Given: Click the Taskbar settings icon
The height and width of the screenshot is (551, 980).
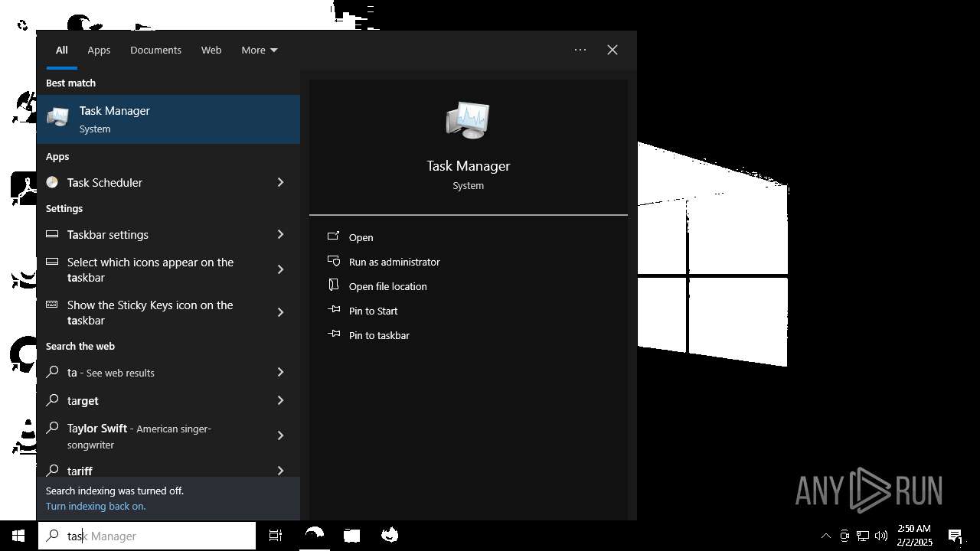Looking at the screenshot, I should pos(52,234).
